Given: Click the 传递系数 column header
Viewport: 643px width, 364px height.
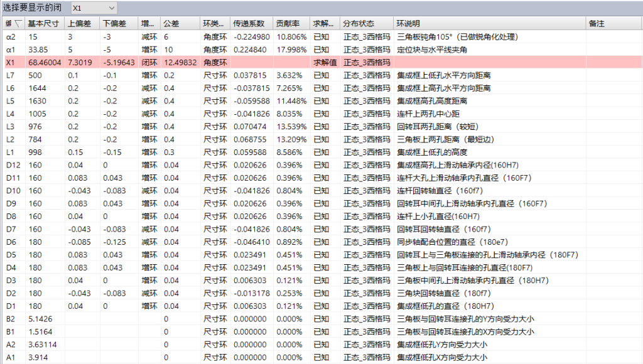Looking at the screenshot, I should click(x=251, y=24).
